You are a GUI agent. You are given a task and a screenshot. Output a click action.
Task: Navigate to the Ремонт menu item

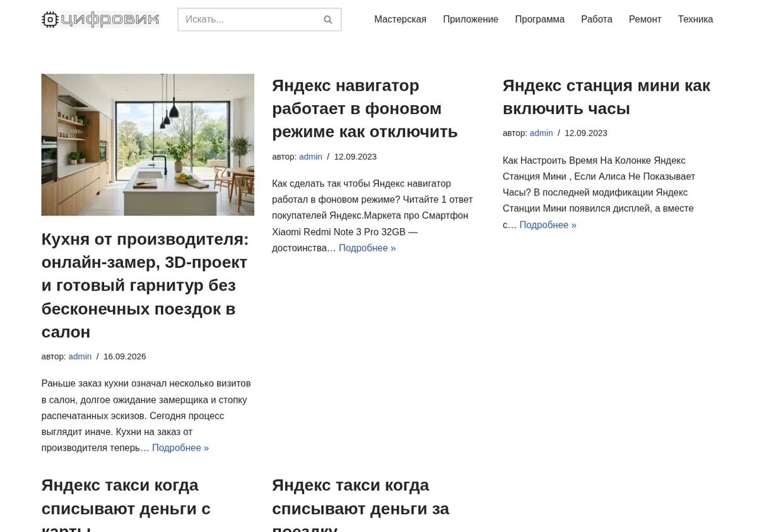645,20
